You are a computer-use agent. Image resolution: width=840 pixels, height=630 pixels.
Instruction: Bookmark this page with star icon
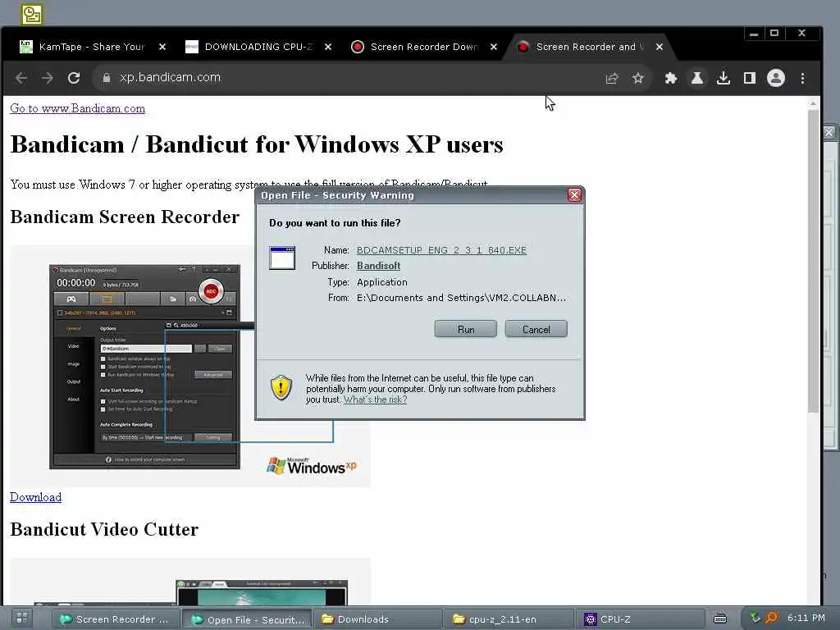click(x=637, y=79)
